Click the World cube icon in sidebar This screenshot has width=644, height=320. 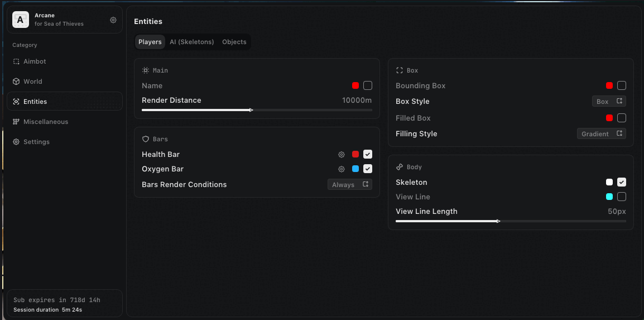16,82
